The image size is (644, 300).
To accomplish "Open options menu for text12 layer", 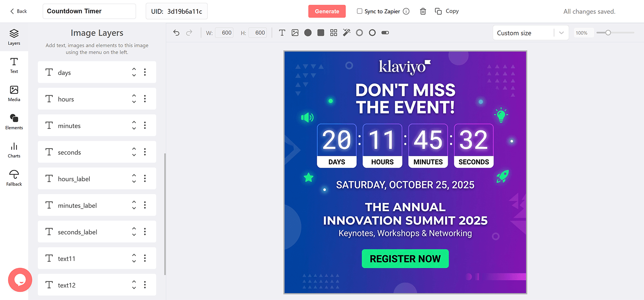I will [145, 285].
